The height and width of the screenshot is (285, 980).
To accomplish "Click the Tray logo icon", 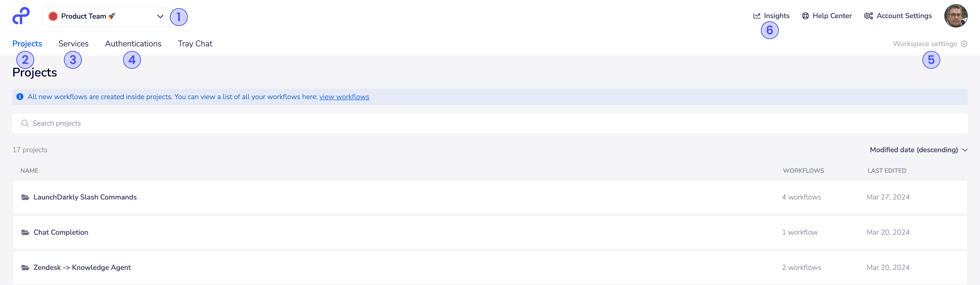I will tap(21, 16).
